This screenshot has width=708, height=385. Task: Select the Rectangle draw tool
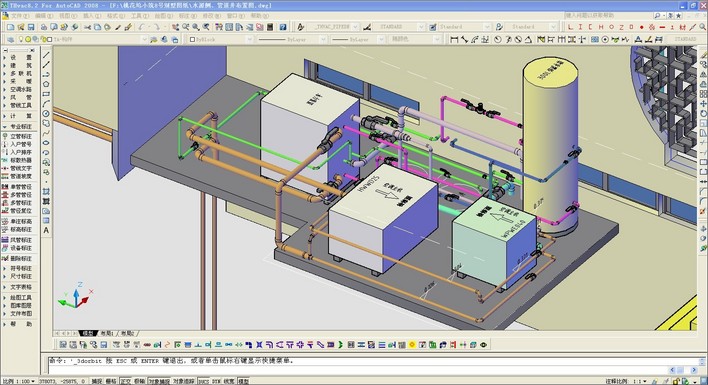(46, 94)
